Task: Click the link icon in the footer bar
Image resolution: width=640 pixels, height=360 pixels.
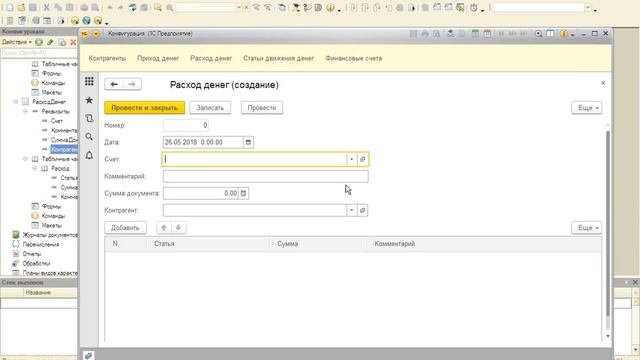Action: (89, 356)
